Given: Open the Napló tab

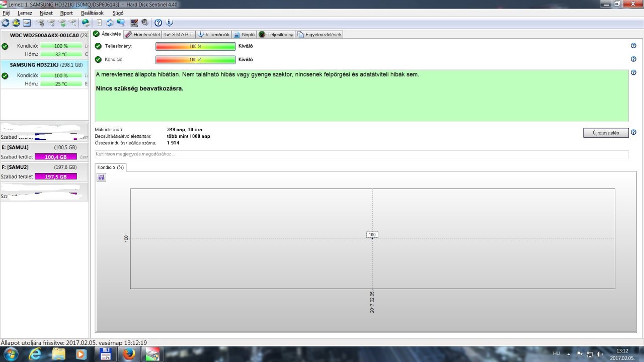Looking at the screenshot, I should (x=245, y=35).
